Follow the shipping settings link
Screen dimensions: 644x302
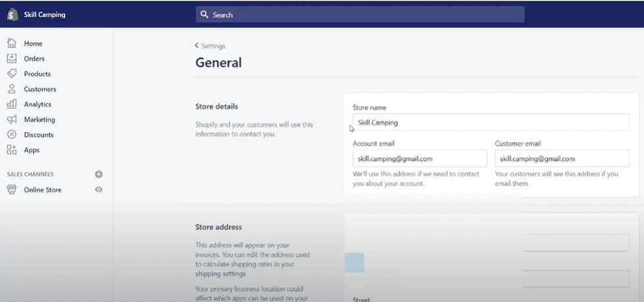[x=220, y=274]
